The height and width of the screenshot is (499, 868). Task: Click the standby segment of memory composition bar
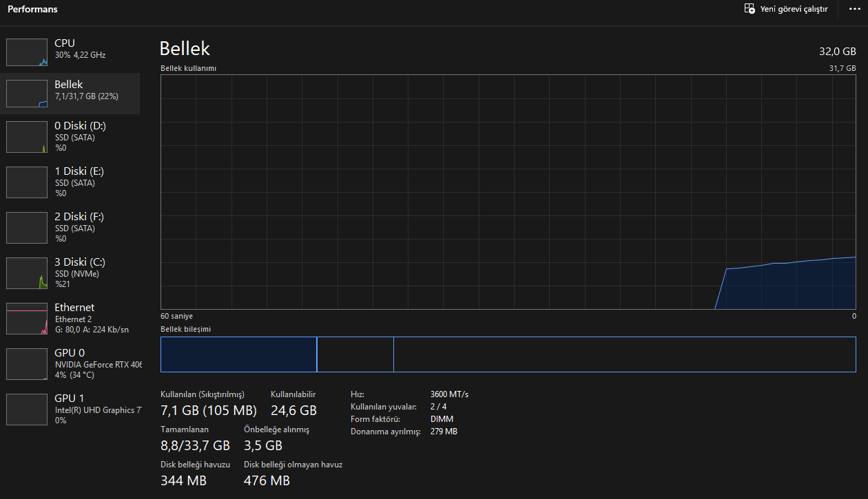[355, 354]
